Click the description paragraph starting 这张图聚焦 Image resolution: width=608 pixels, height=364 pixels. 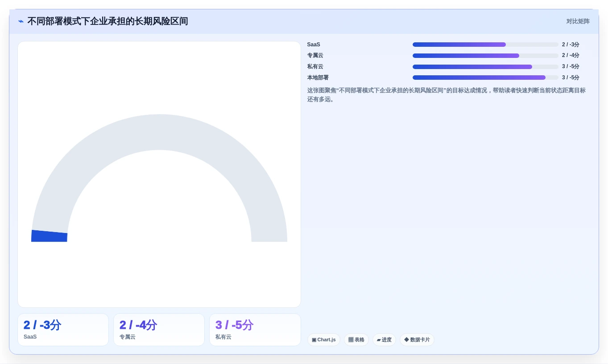447,95
